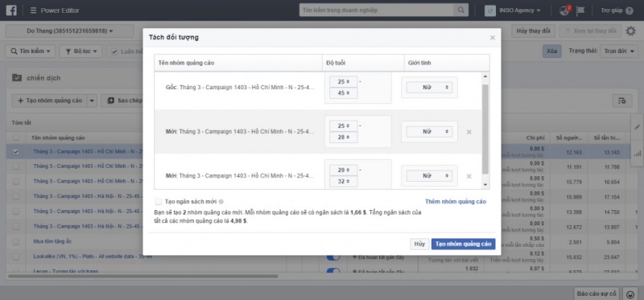
Task: Click Báo cáo sự cố button
Action: coord(597,294)
